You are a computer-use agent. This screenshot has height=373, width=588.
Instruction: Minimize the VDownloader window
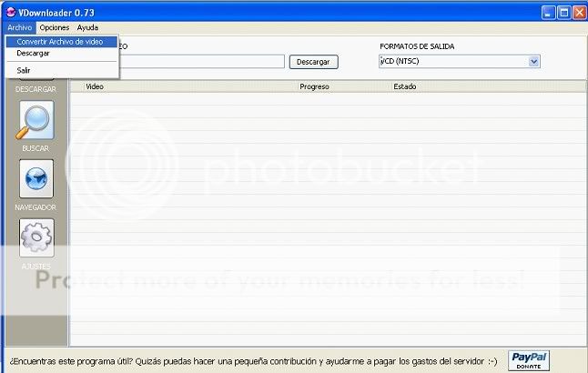click(x=548, y=13)
